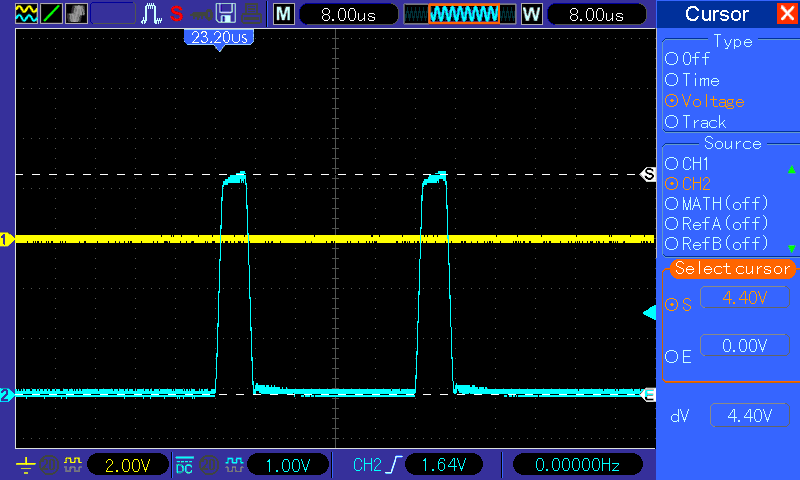Click the E cursor handle on grid edge
The width and height of the screenshot is (800, 480).
(x=649, y=394)
